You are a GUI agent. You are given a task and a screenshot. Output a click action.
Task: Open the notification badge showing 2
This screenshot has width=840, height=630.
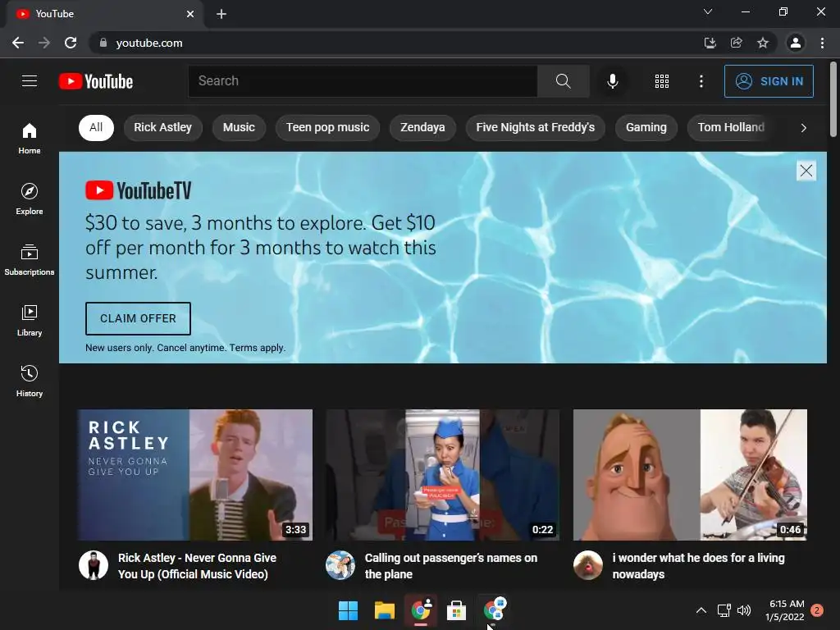pos(817,610)
